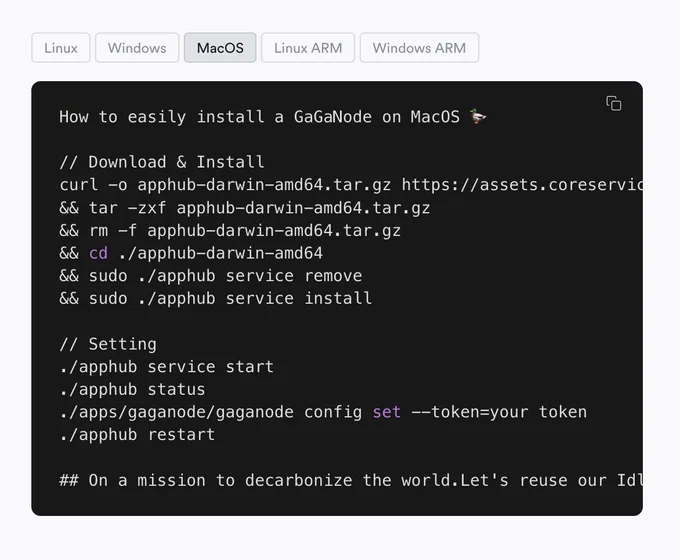This screenshot has height=560, width=680.
Task: Click the curl -o apphub-darwin-amd64.tar.gz line
Action: (351, 185)
